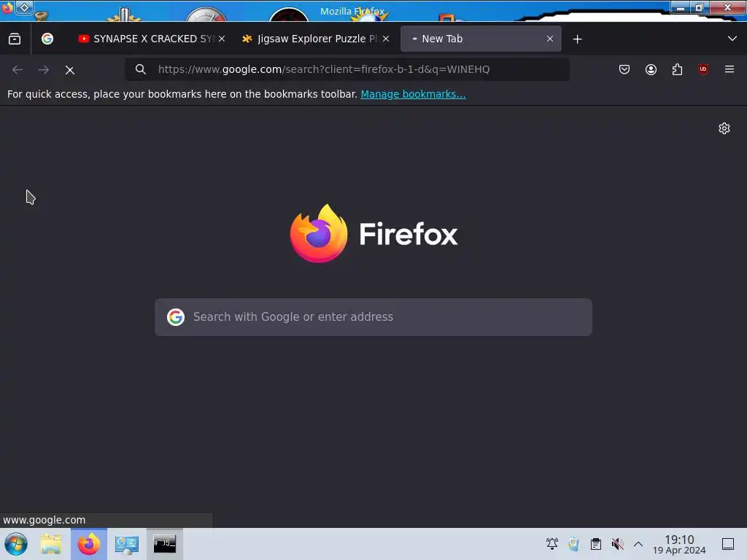Open the drink bottle tray icon
747x560 pixels.
tap(573, 544)
